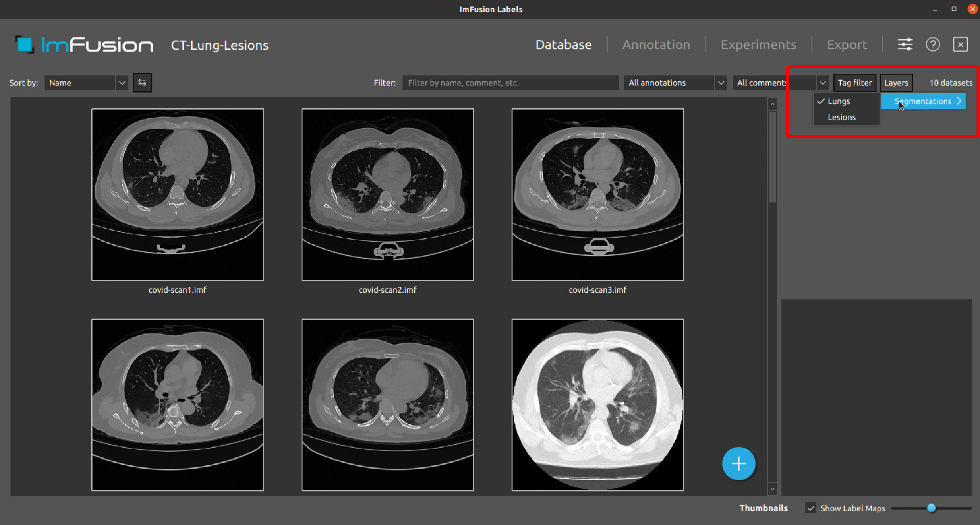
Task: Switch to the Experiments tab
Action: 758,45
